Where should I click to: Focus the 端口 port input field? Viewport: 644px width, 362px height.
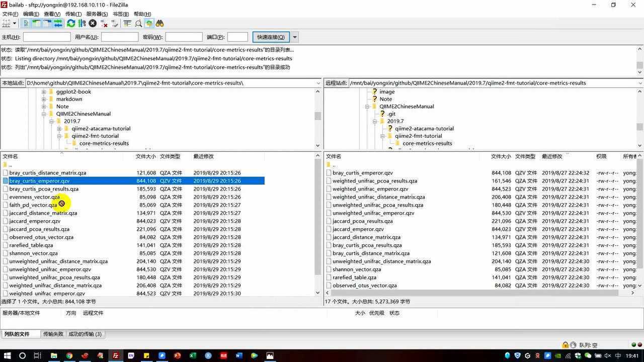click(237, 37)
